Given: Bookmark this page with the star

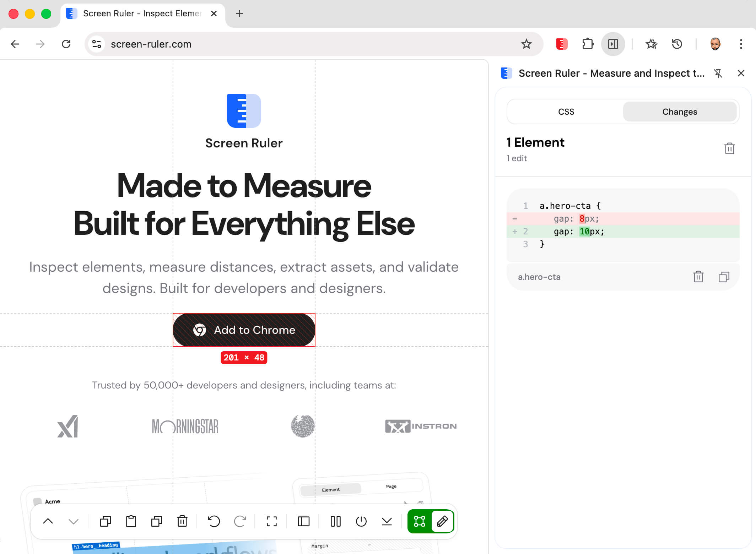Looking at the screenshot, I should coord(526,44).
